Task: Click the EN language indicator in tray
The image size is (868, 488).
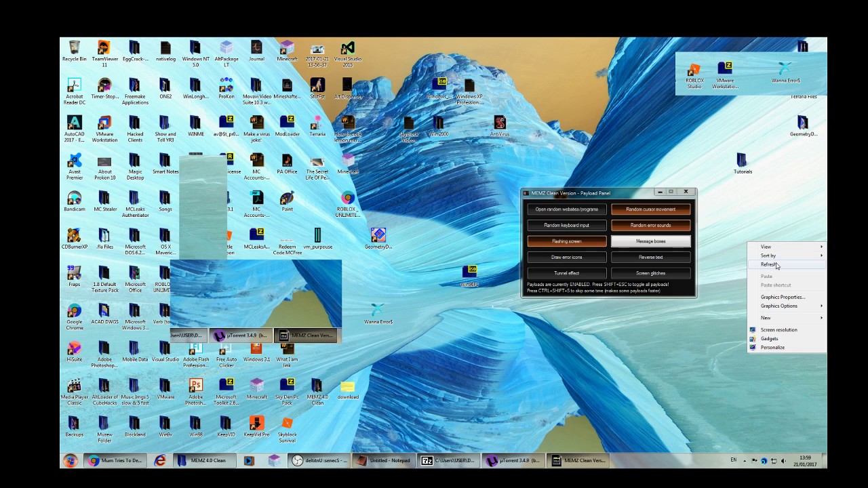Action: coord(733,460)
